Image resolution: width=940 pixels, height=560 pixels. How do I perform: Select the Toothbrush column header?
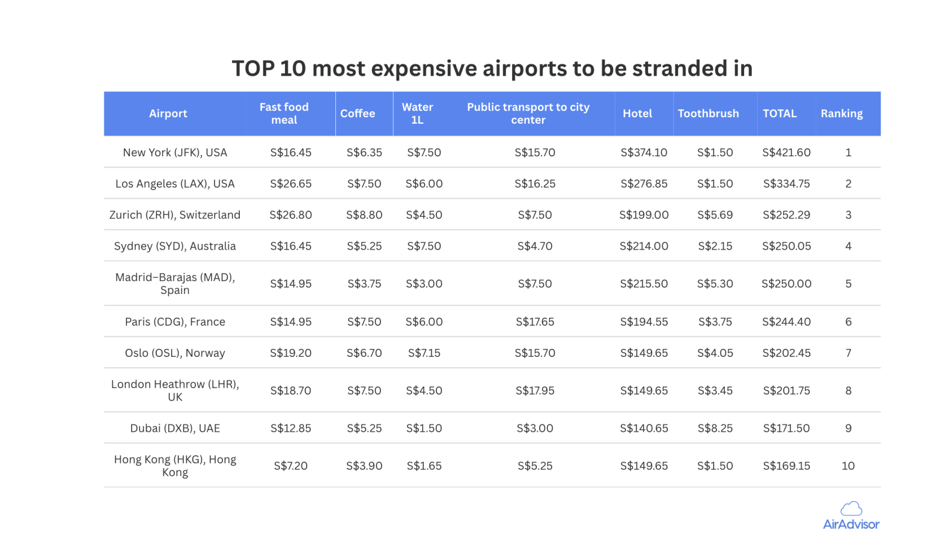pos(708,114)
